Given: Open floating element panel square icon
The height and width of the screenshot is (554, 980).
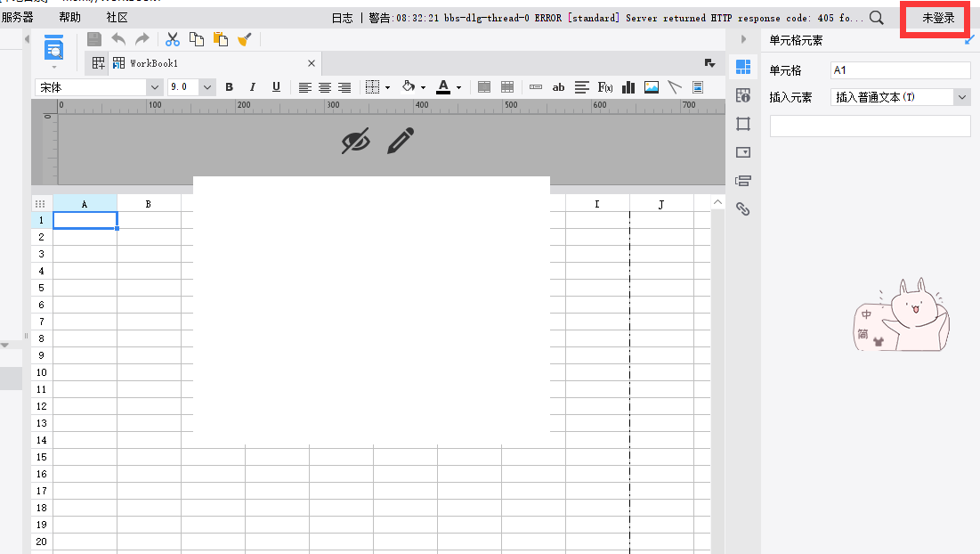Looking at the screenshot, I should pos(743,124).
